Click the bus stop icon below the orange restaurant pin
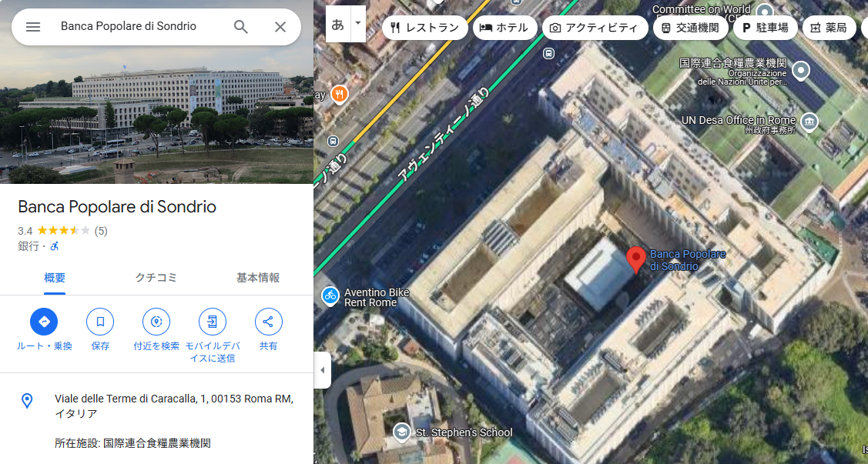The width and height of the screenshot is (868, 464). [333, 141]
